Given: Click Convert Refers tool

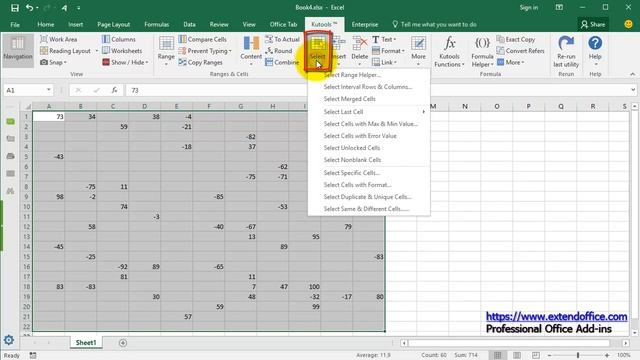Looking at the screenshot, I should point(520,51).
